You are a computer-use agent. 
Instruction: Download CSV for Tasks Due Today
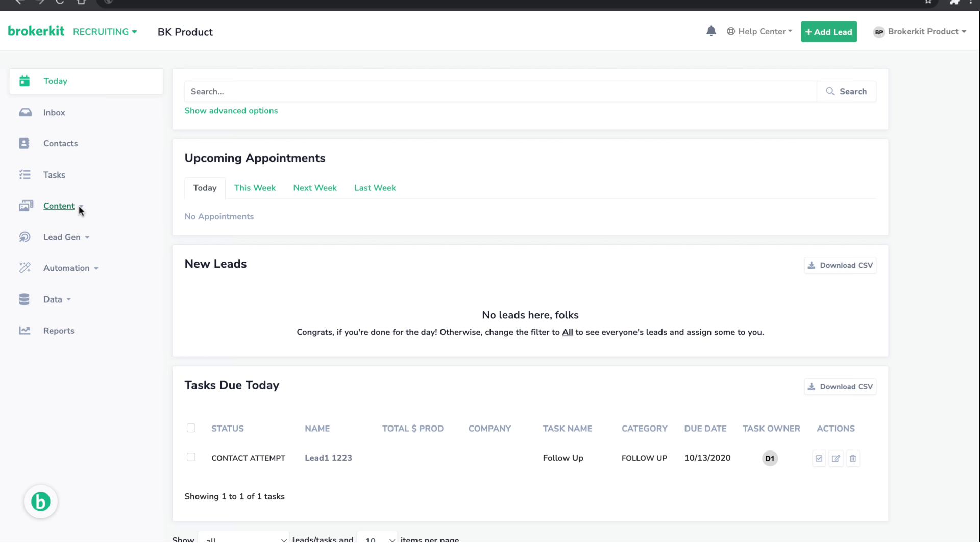[x=840, y=387]
